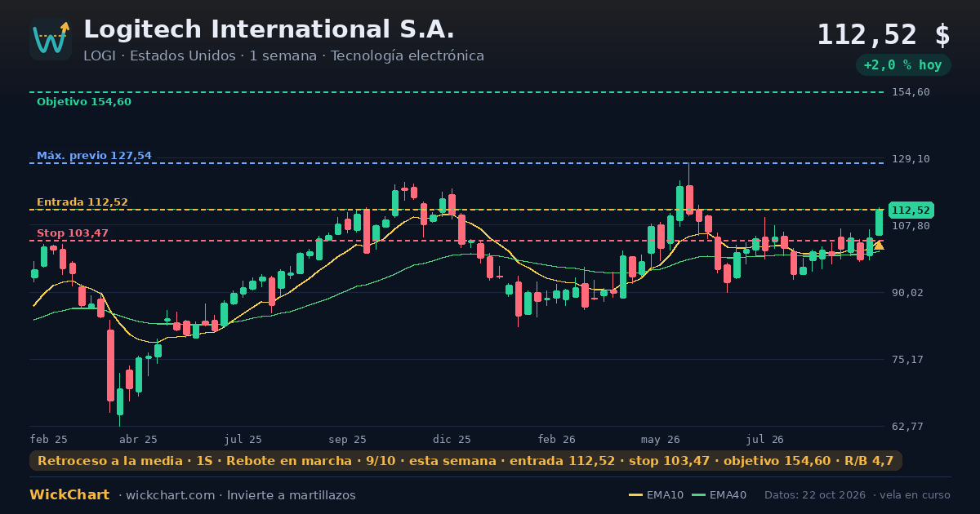Click the abr 25 date label
The width and height of the screenshot is (980, 514).
point(138,439)
